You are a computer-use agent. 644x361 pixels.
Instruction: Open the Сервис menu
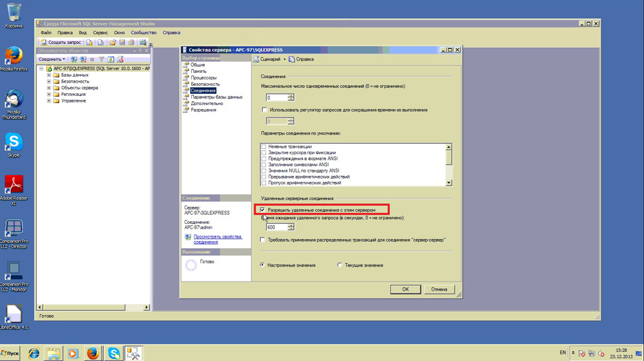tap(100, 32)
